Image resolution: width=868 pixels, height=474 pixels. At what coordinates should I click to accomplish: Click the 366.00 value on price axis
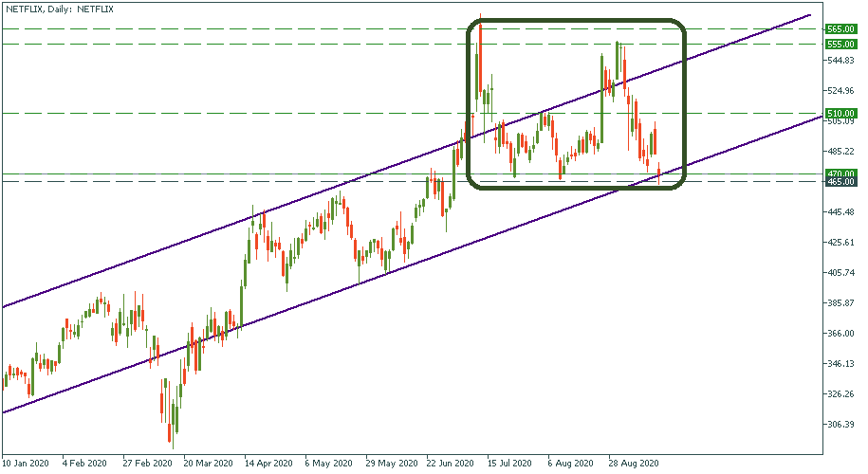pyautogui.click(x=840, y=334)
